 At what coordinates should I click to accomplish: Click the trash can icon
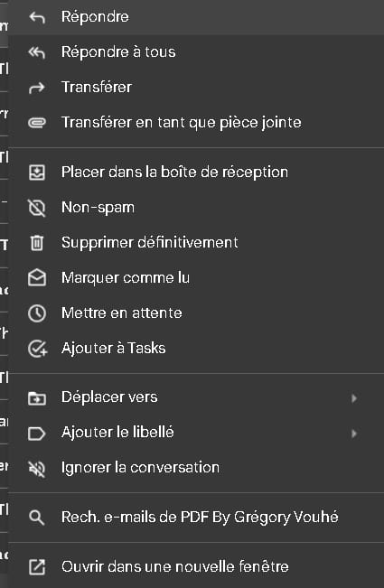[x=37, y=243]
